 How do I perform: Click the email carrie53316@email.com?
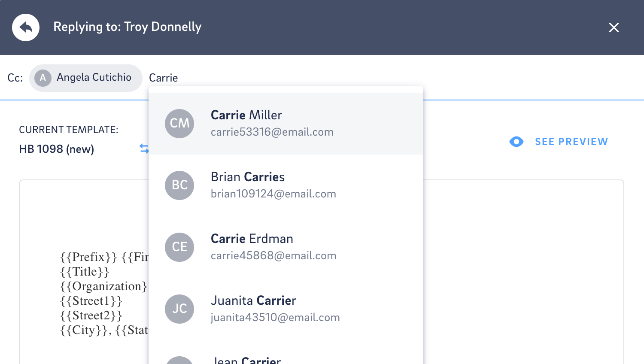pyautogui.click(x=272, y=132)
